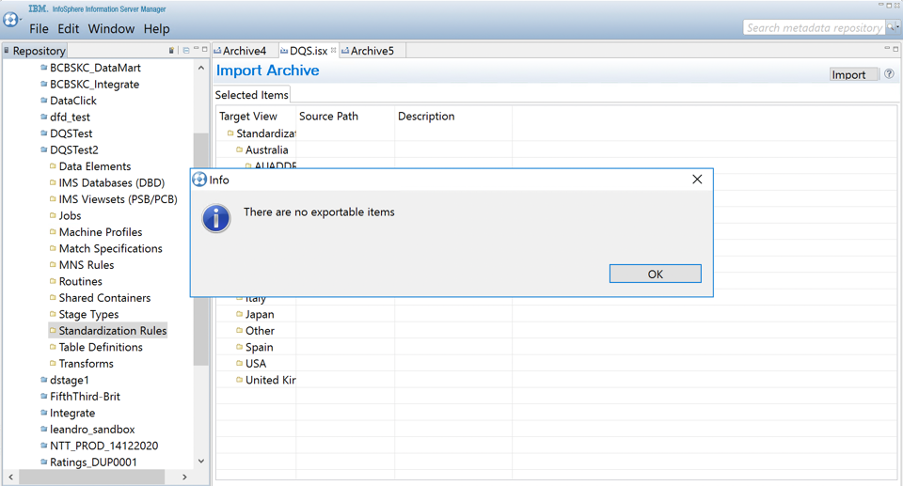Maximize the editor area panel

[x=895, y=49]
